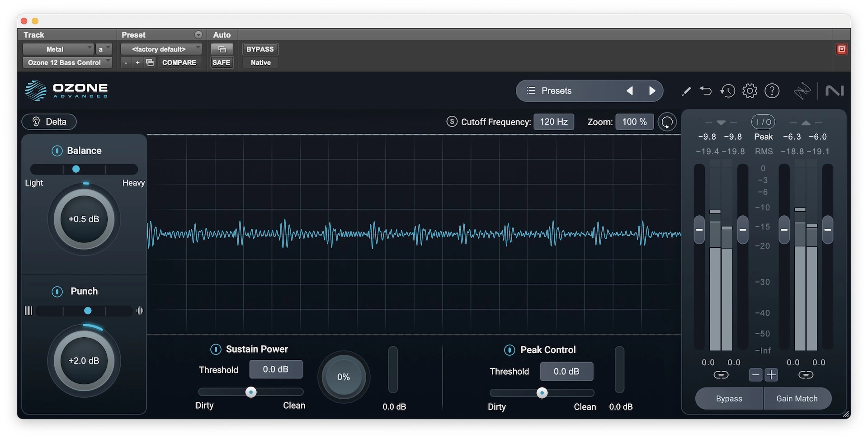Click the undo arrow icon
868x439 pixels.
point(706,91)
